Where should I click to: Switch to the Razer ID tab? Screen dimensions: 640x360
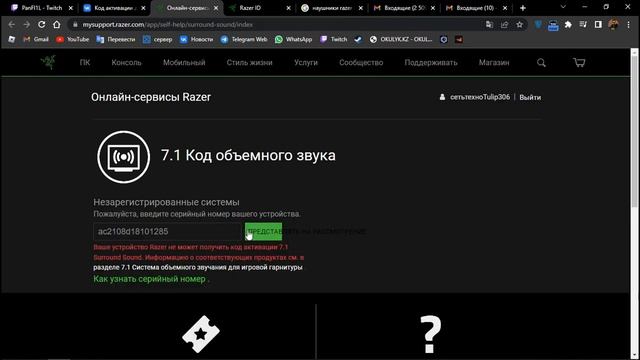(260, 8)
